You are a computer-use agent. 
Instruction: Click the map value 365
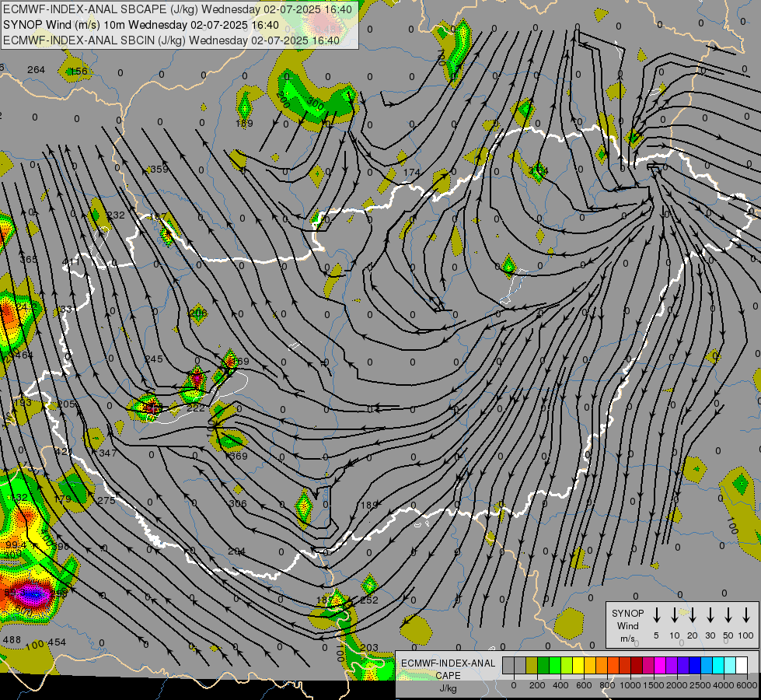click(x=28, y=260)
